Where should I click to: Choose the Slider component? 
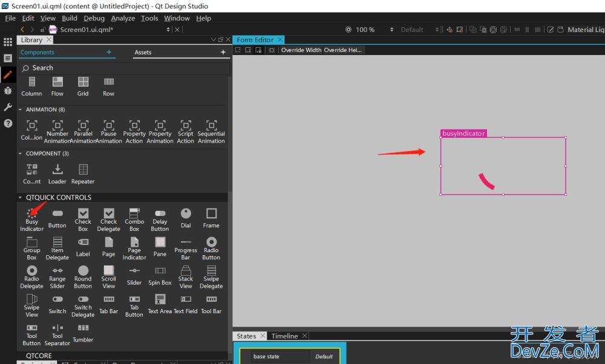pyautogui.click(x=134, y=276)
